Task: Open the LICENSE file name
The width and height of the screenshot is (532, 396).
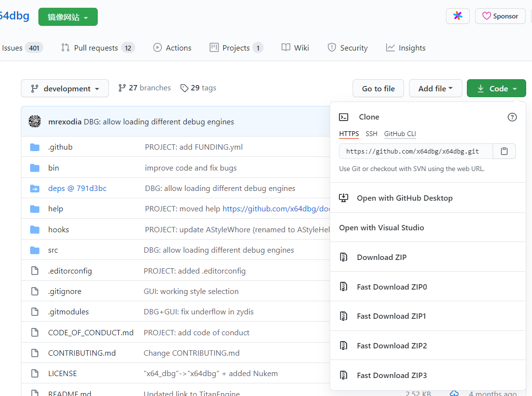Action: pyautogui.click(x=62, y=373)
